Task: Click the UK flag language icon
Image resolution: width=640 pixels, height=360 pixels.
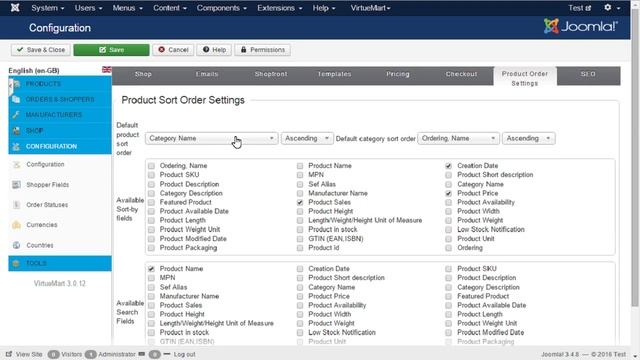Action: point(107,70)
